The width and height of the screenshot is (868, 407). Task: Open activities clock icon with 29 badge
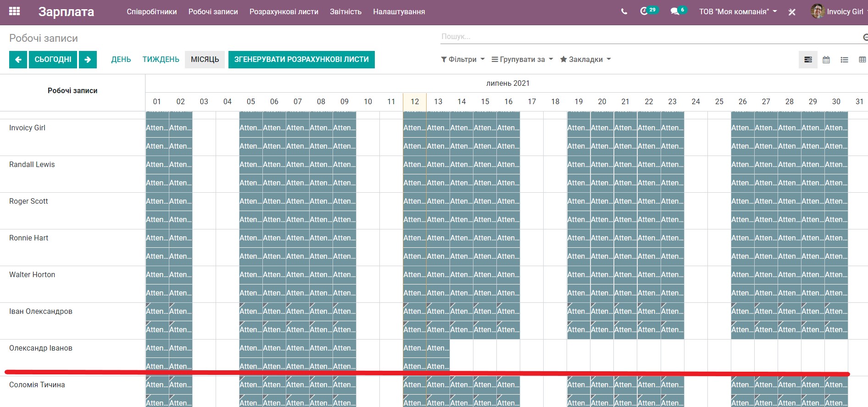point(648,11)
